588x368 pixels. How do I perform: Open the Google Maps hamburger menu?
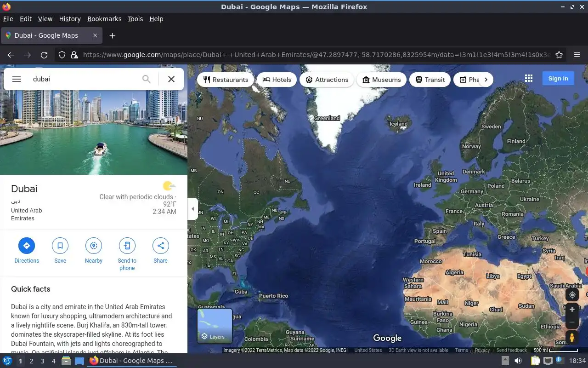(17, 79)
